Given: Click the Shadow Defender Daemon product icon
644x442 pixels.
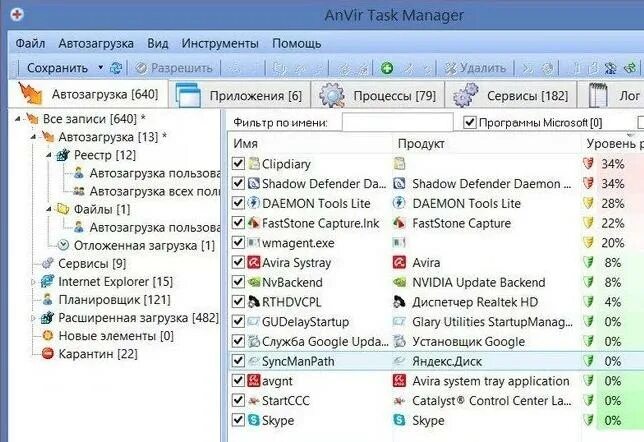Looking at the screenshot, I should coord(399,184).
